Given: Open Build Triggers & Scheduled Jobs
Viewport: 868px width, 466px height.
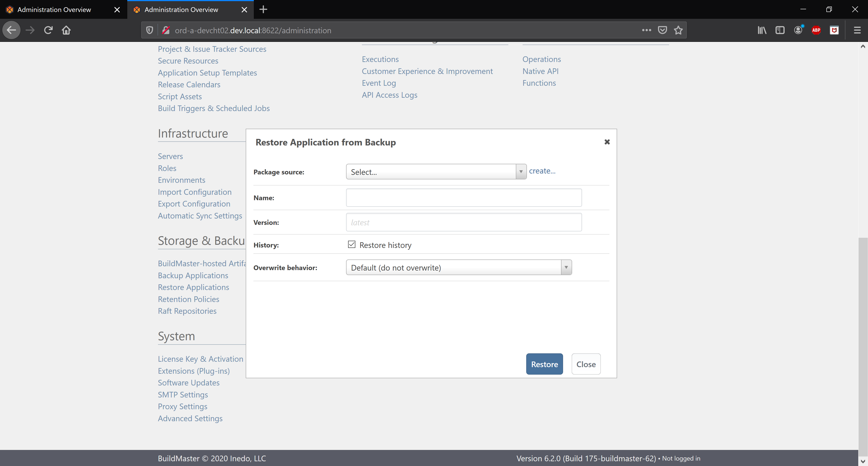Looking at the screenshot, I should pyautogui.click(x=214, y=109).
